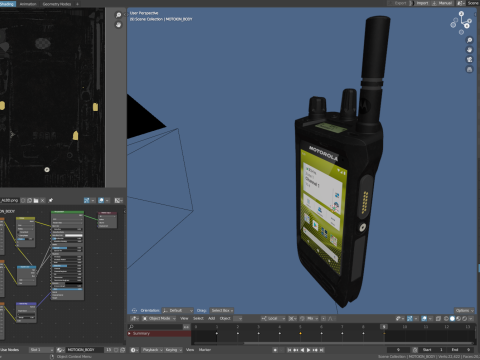Play the animation forward

(x=308, y=350)
